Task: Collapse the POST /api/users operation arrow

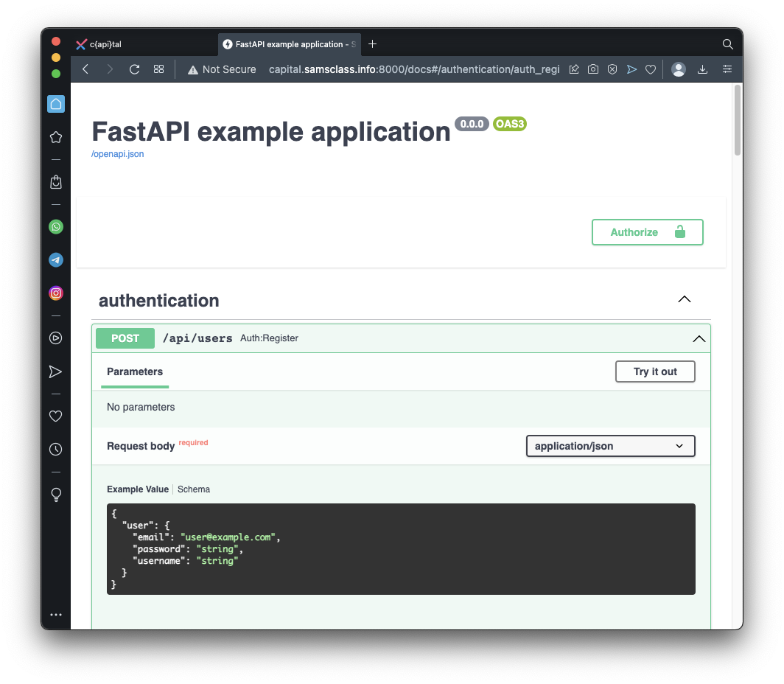Action: pos(699,339)
